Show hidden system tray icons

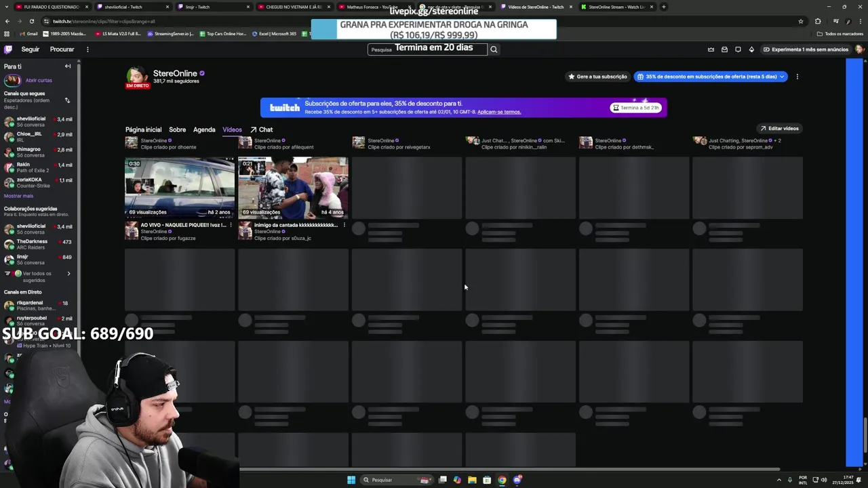click(778, 480)
